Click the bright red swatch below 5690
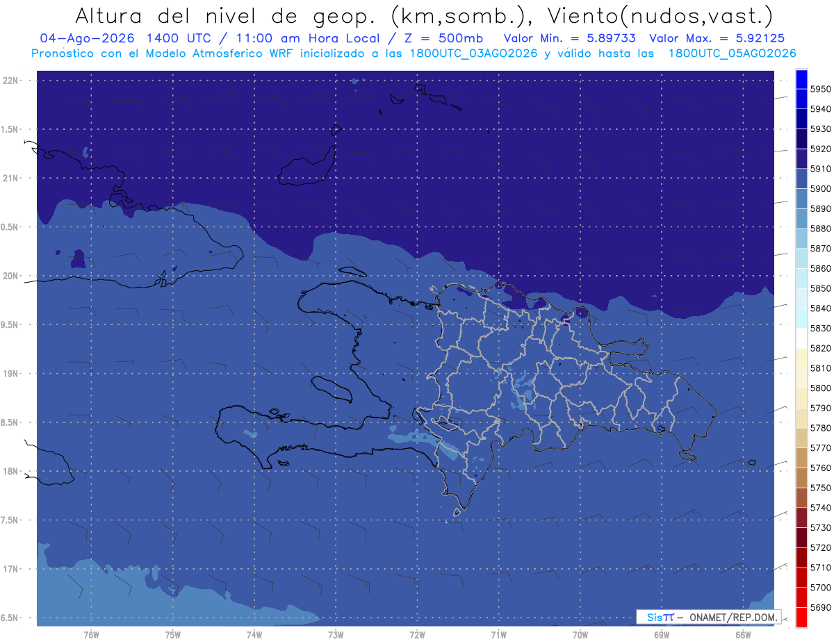The width and height of the screenshot is (834, 644). click(801, 617)
